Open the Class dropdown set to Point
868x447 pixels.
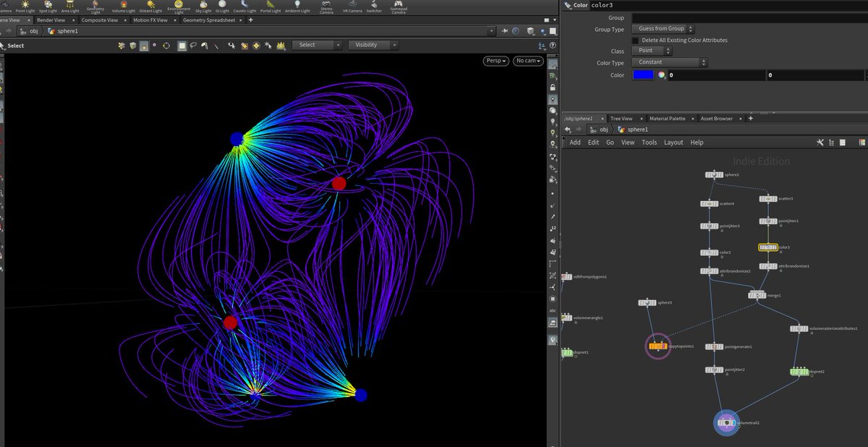[x=652, y=51]
